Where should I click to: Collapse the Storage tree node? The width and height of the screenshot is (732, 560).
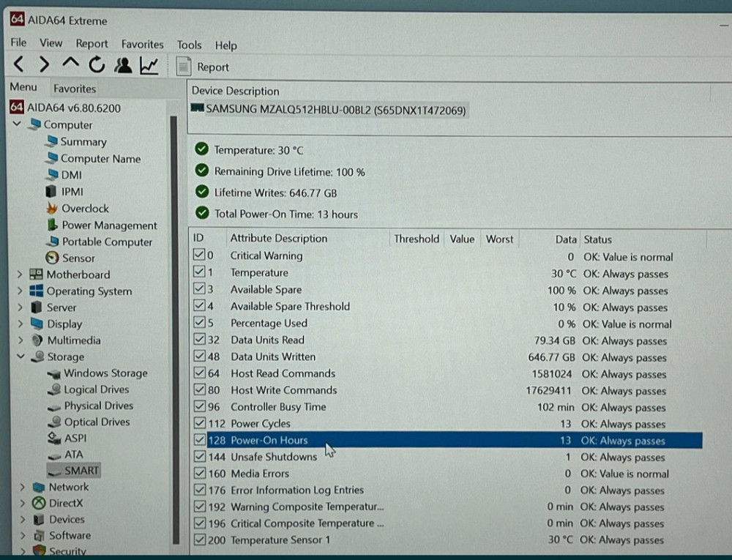[x=20, y=356]
